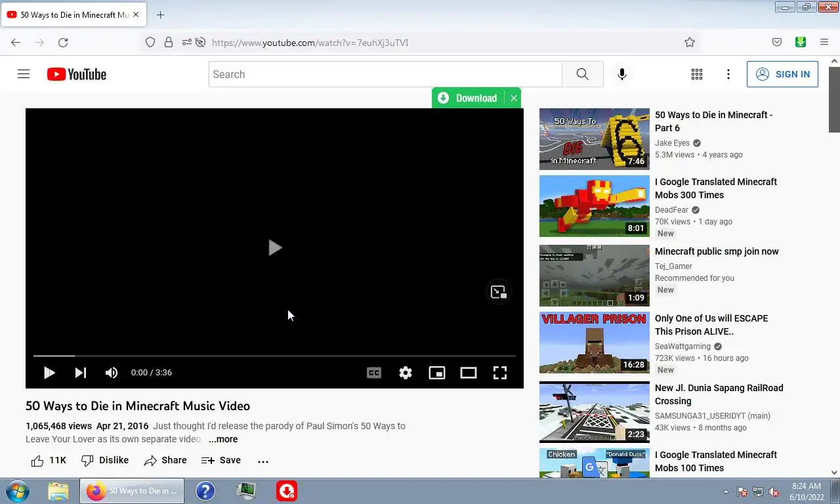Viewport: 840px width, 504px height.
Task: View site security lock info
Action: tap(169, 42)
